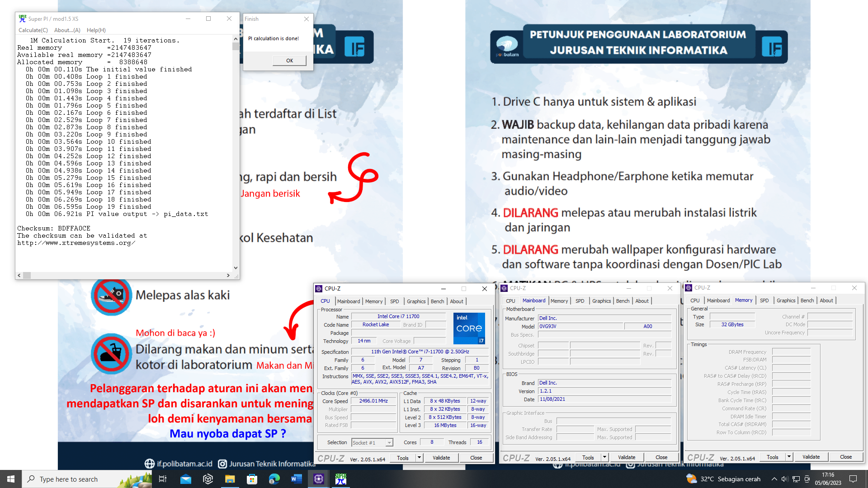Show hidden system tray icons

pos(774,479)
